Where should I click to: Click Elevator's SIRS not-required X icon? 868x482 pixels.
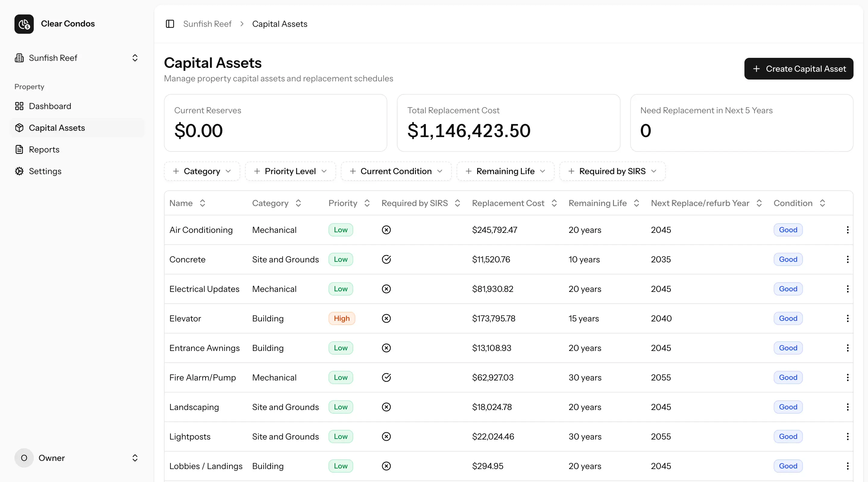[x=386, y=318]
